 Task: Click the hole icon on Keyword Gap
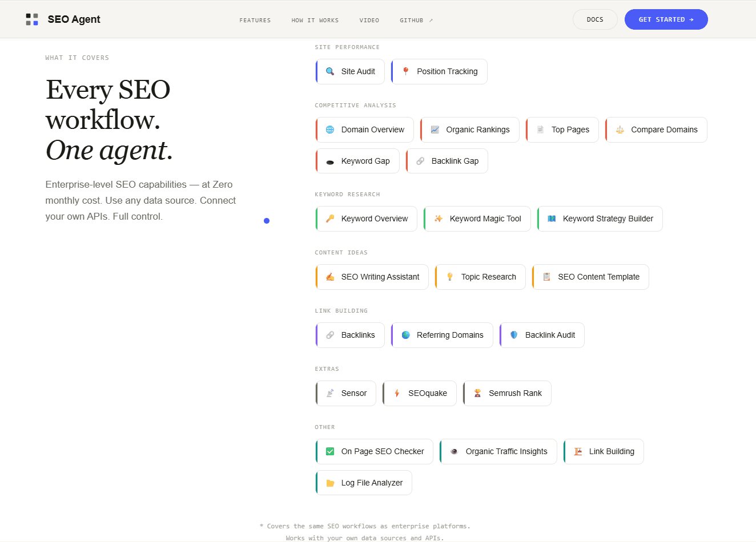(330, 161)
